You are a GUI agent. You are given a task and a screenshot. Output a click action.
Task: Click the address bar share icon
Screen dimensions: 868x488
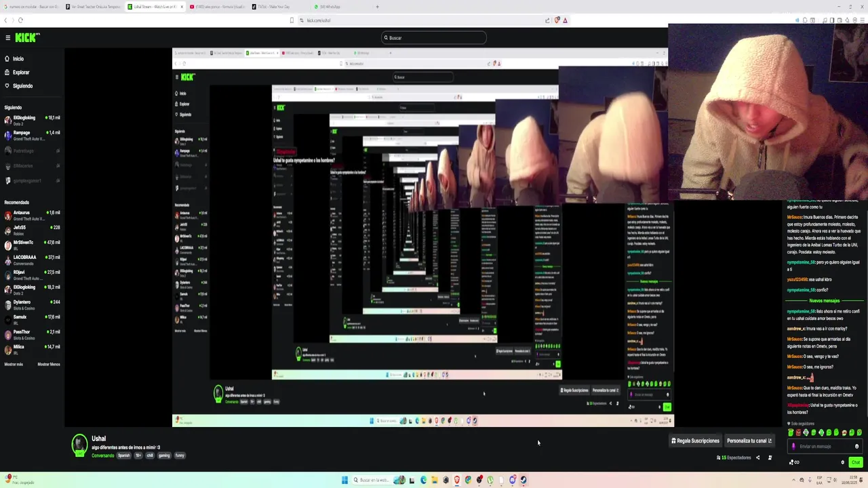[547, 20]
